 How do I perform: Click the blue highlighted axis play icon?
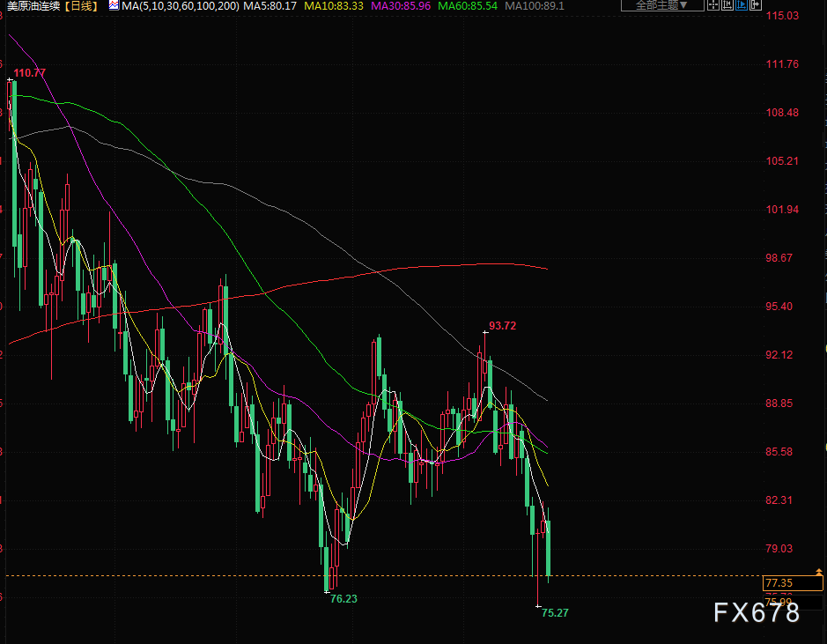tap(741, 5)
